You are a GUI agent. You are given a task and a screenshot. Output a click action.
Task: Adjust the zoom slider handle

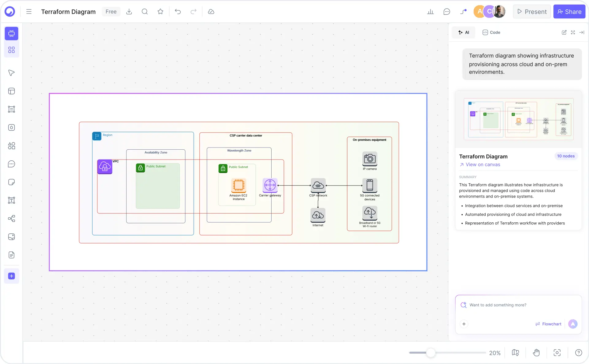point(431,353)
